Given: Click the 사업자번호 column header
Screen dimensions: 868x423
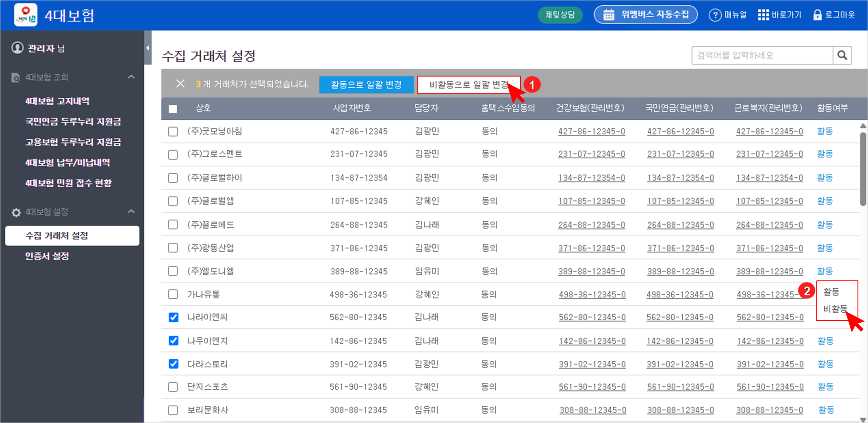Looking at the screenshot, I should [x=352, y=108].
